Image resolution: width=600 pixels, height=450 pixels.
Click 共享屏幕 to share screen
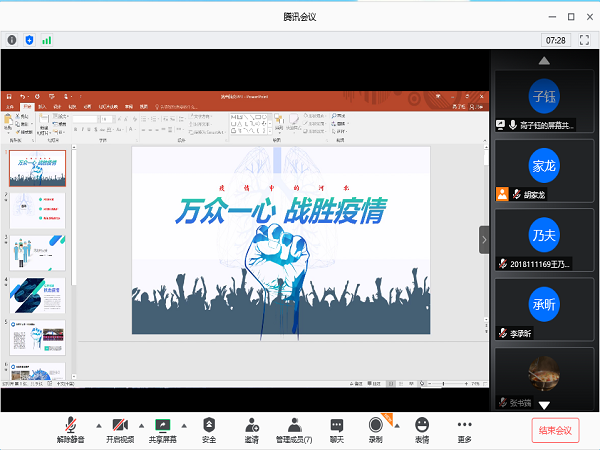(162, 430)
